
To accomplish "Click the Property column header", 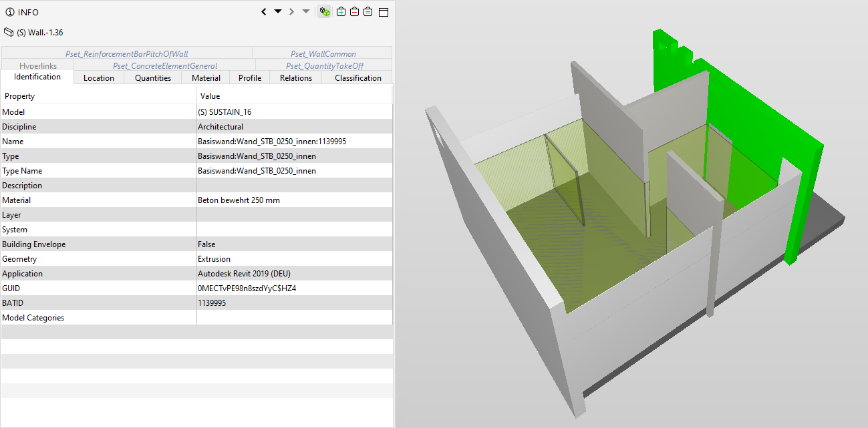I will [20, 96].
